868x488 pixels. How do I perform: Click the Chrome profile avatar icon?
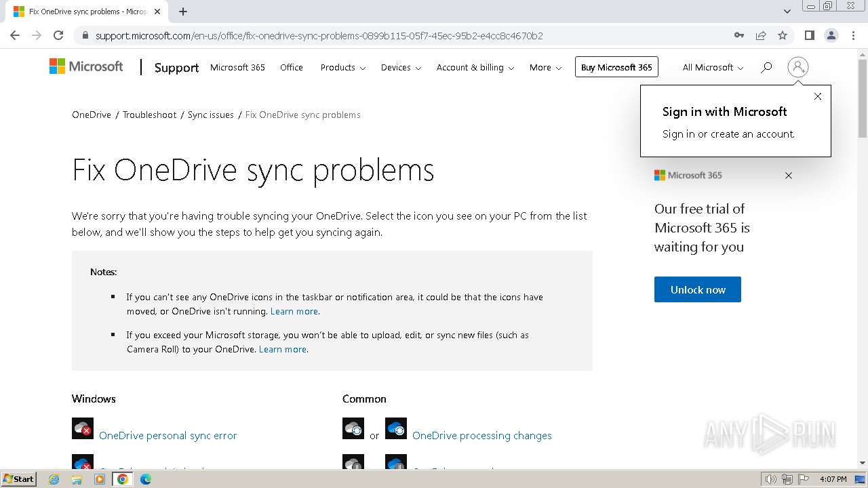831,35
